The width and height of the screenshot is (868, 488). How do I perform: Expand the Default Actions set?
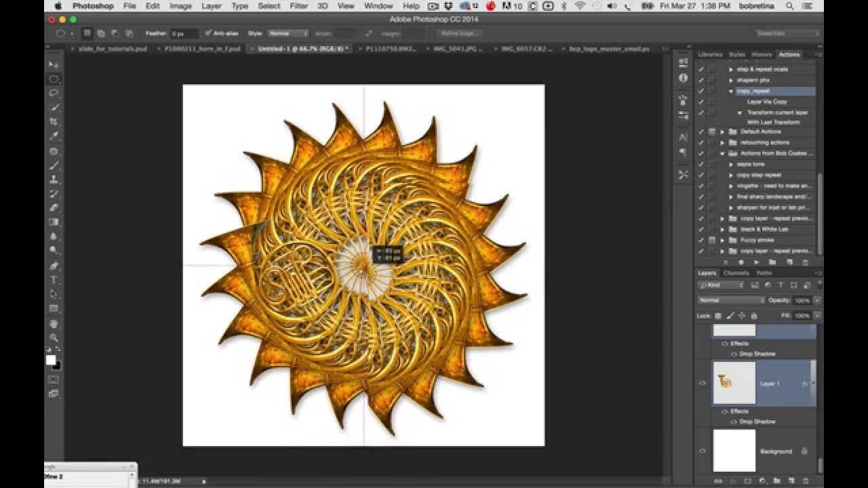coord(723,131)
